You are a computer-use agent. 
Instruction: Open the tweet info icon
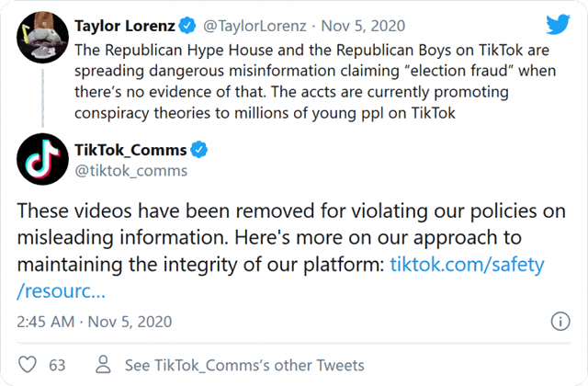click(x=559, y=321)
